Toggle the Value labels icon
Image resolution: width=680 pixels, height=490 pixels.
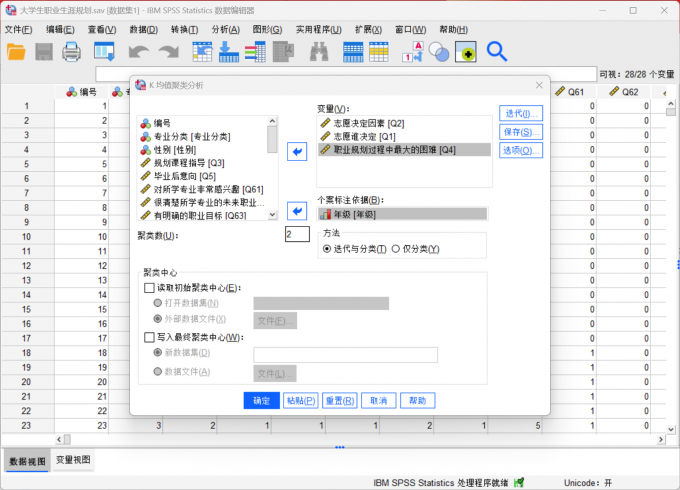click(x=412, y=52)
